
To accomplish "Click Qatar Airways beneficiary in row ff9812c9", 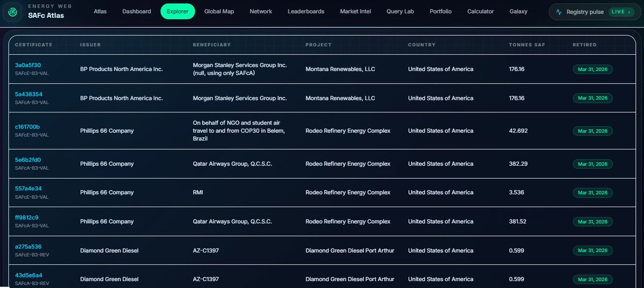I will (233, 221).
